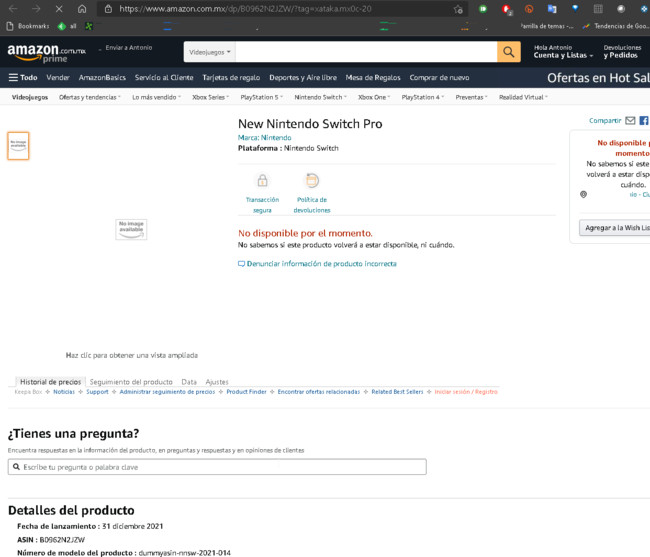Click the Videojuegos subnav link

pos(30,97)
